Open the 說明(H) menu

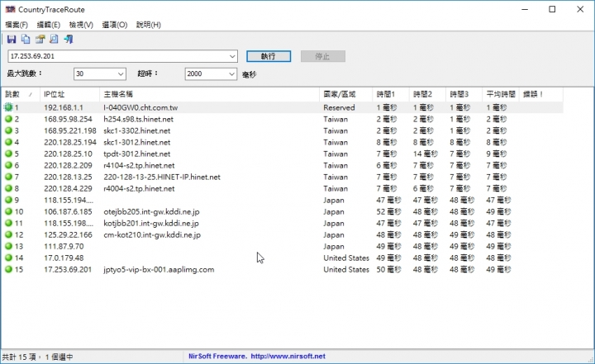[147, 25]
